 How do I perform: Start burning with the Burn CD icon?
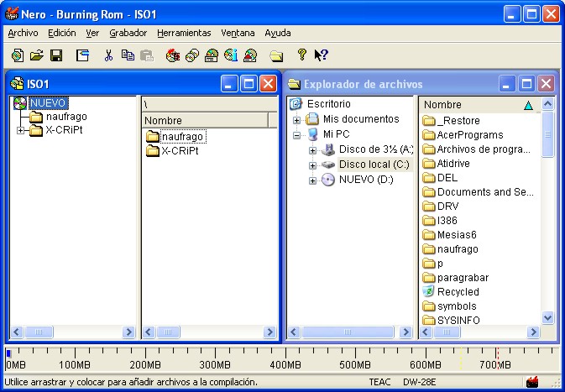pos(172,55)
